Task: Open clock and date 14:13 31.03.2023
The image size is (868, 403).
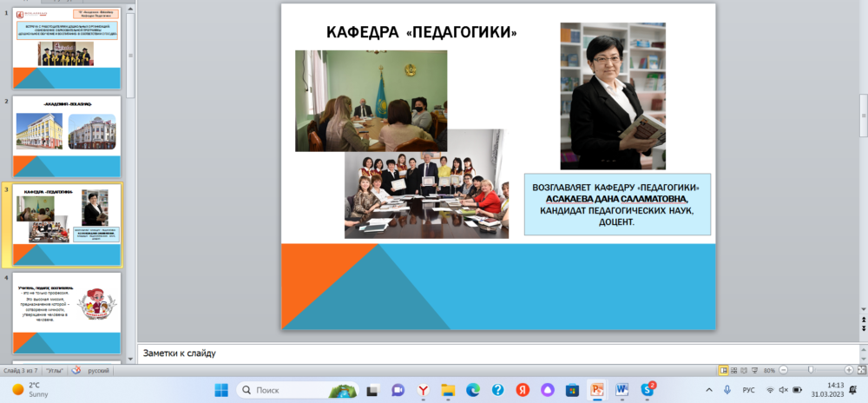Action: pos(827,390)
